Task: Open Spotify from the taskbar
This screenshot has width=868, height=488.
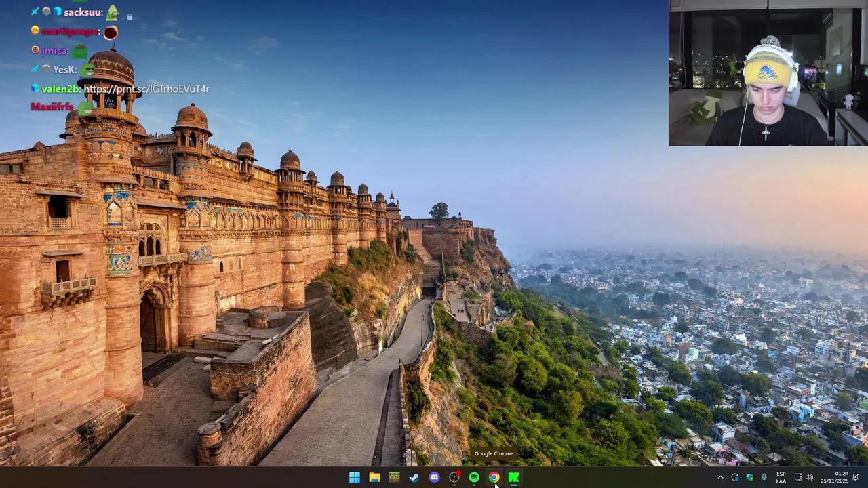Action: (x=474, y=477)
